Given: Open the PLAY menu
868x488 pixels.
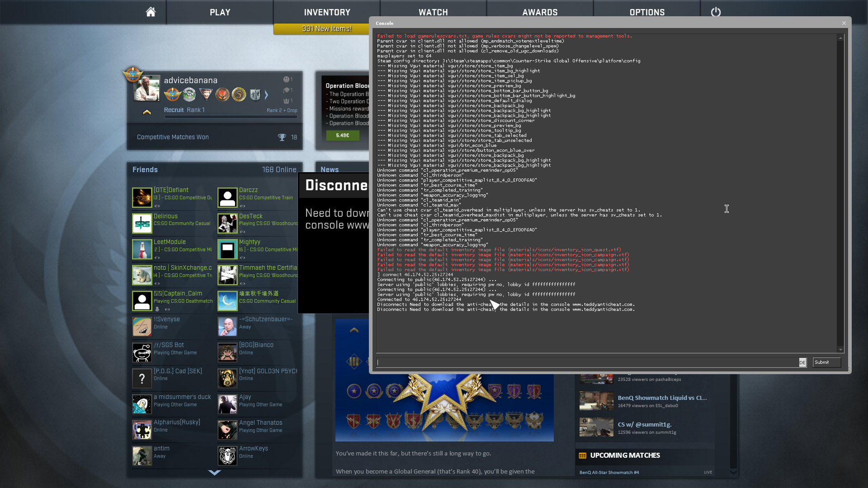Looking at the screenshot, I should [x=220, y=12].
